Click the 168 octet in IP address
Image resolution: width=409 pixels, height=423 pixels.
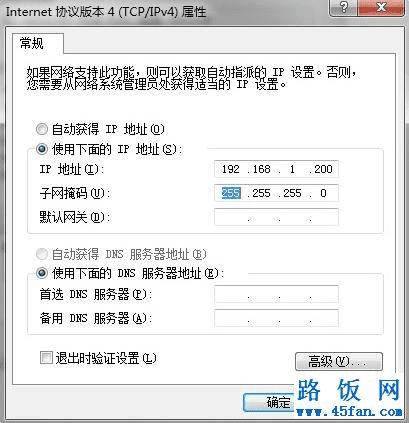click(261, 169)
